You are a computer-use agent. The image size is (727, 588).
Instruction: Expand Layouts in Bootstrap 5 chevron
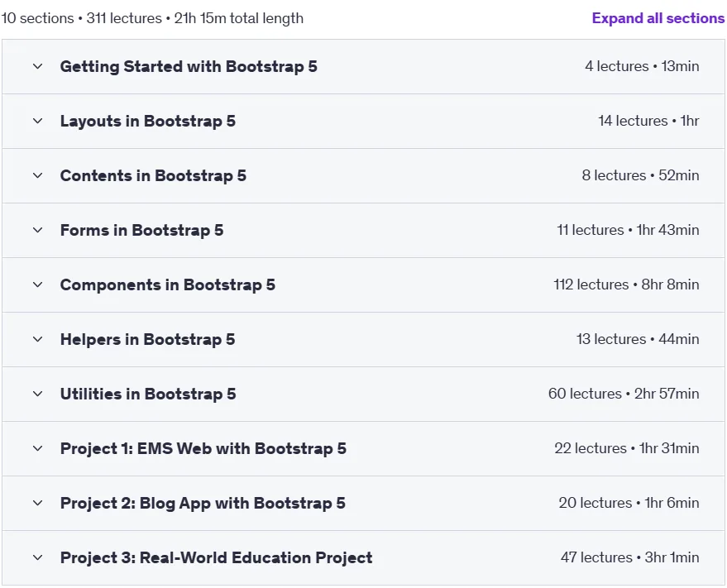tap(38, 121)
